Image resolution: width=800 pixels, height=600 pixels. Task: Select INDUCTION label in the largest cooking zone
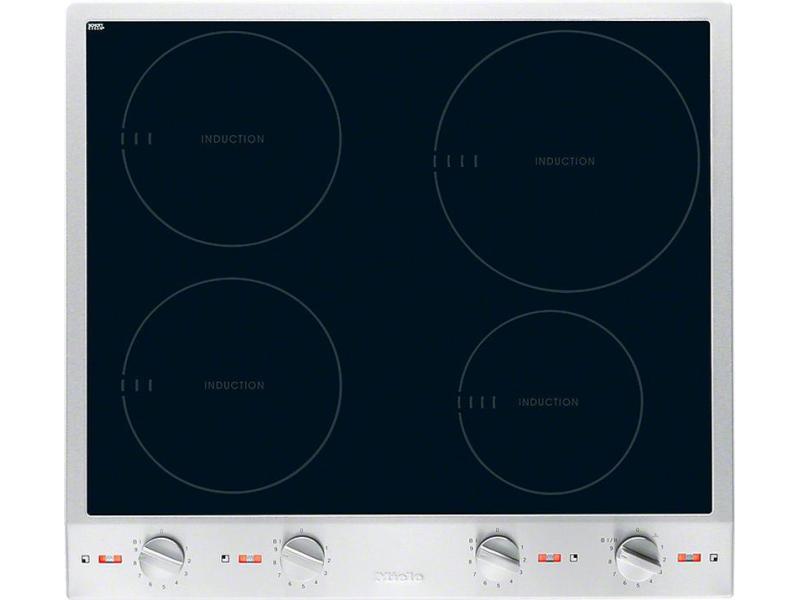click(565, 161)
